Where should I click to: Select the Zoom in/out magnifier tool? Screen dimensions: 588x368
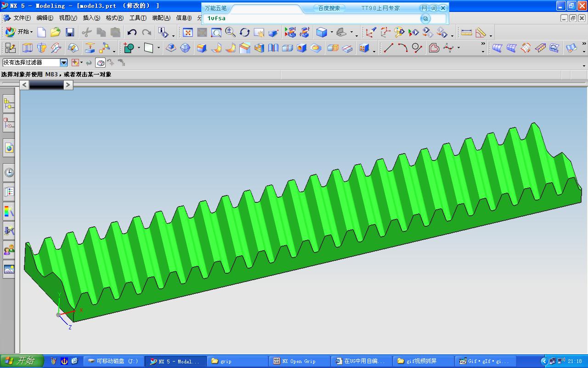pos(230,32)
